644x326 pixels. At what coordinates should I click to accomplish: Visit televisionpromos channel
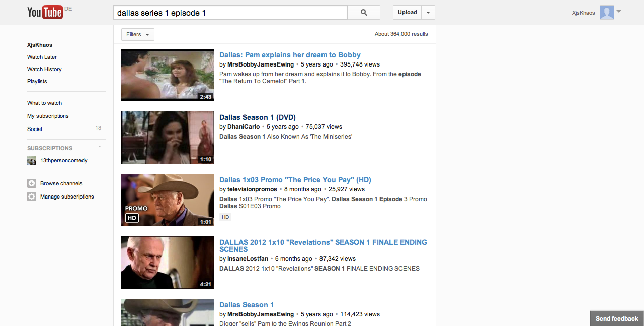[252, 189]
